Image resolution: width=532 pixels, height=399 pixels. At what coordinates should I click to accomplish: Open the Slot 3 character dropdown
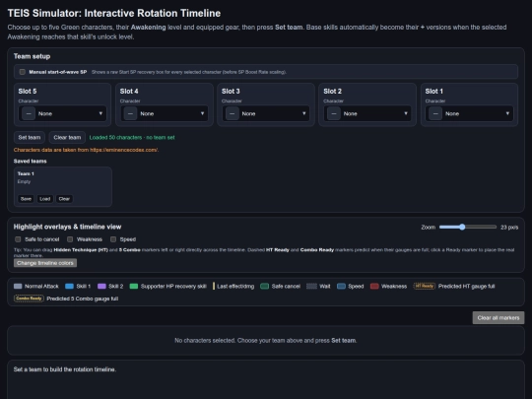pos(266,113)
